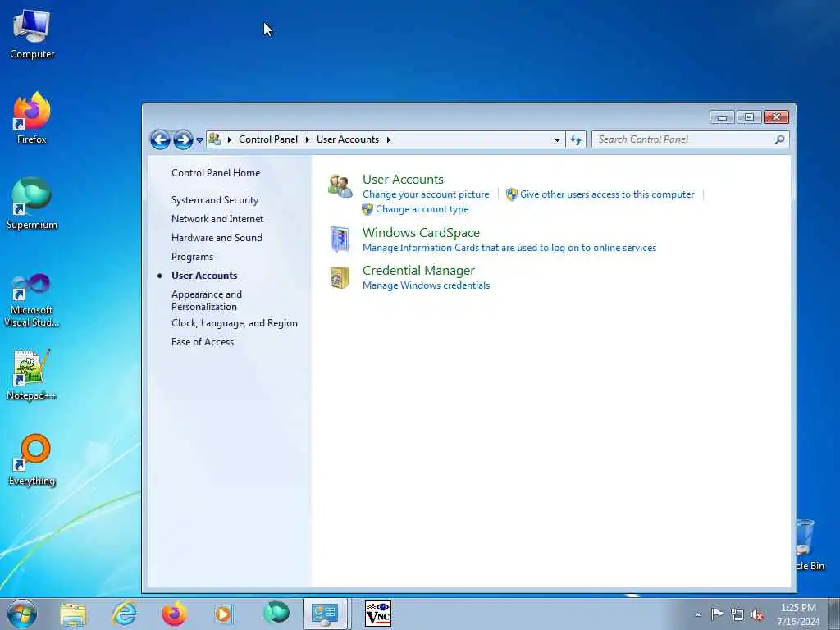This screenshot has width=840, height=630.
Task: Open System and Security category
Action: [214, 200]
